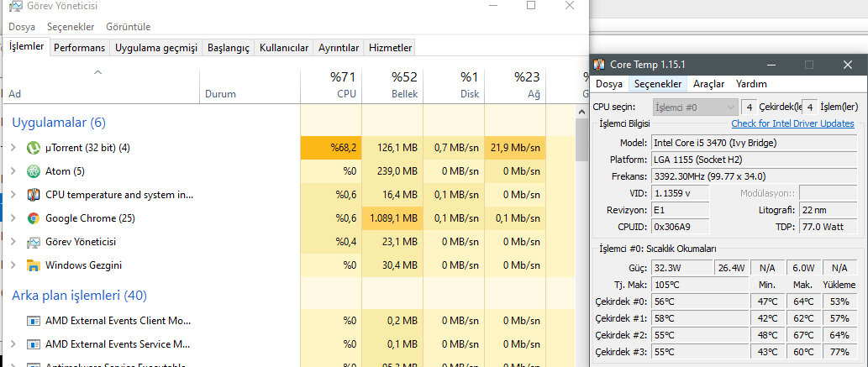This screenshot has width=868, height=367.
Task: Click the Task Manager scrollbar up arrow
Action: pos(581,112)
